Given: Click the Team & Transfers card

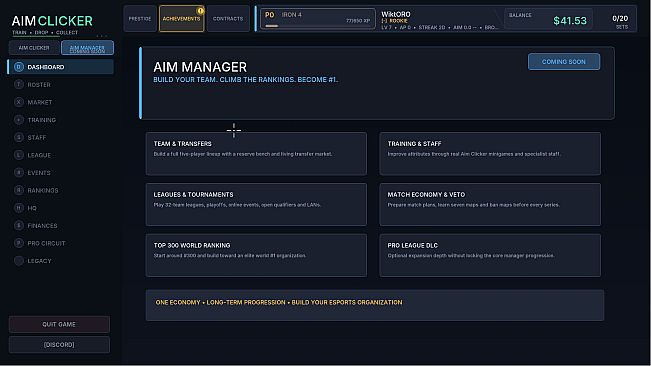Looking at the screenshot, I should [256, 154].
